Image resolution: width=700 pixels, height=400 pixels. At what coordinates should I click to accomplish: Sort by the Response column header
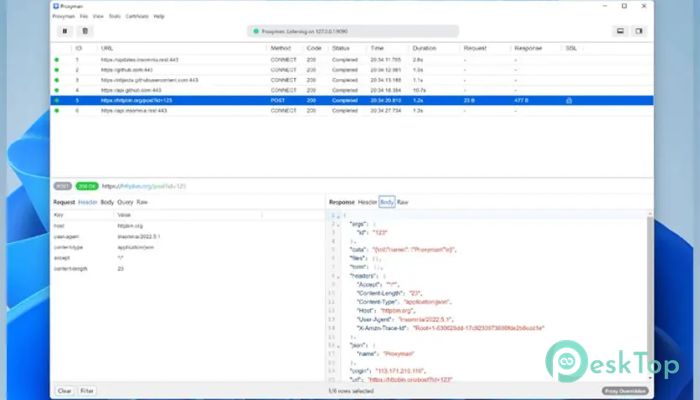[x=528, y=48]
